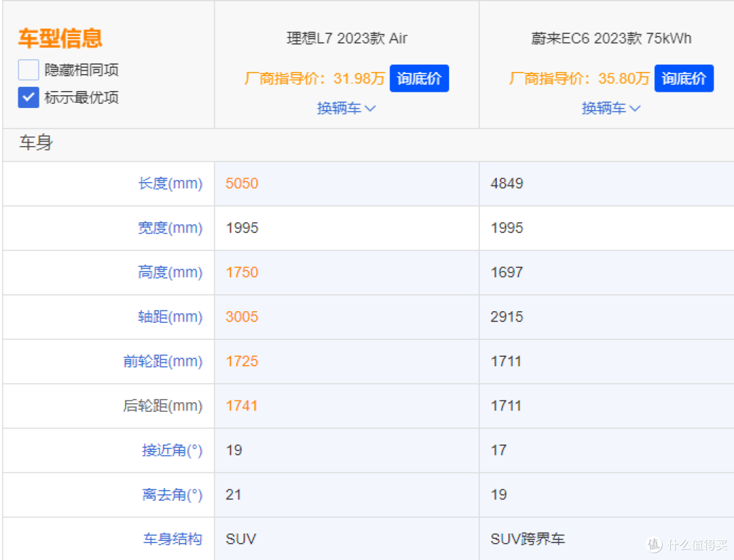Select the length value 4849
Screen dimensions: 734x560
(507, 183)
